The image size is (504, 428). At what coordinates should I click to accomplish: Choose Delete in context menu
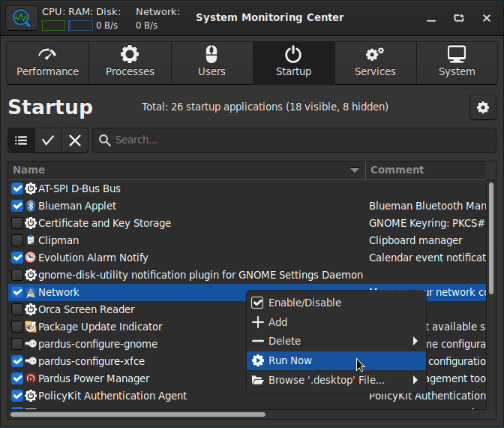(336, 341)
